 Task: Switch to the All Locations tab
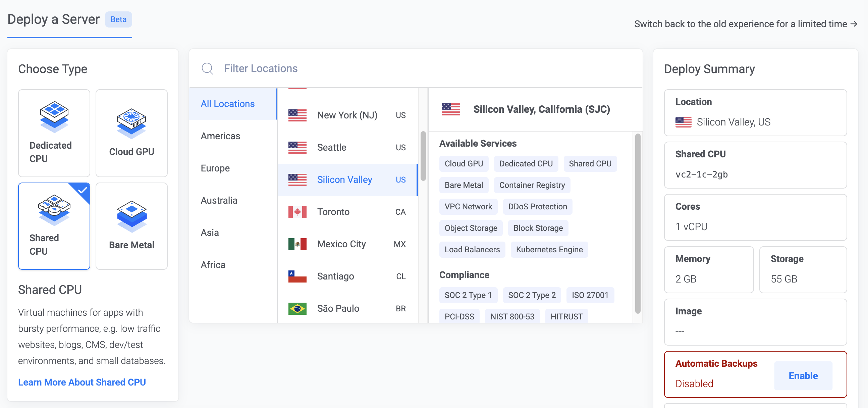click(x=233, y=104)
